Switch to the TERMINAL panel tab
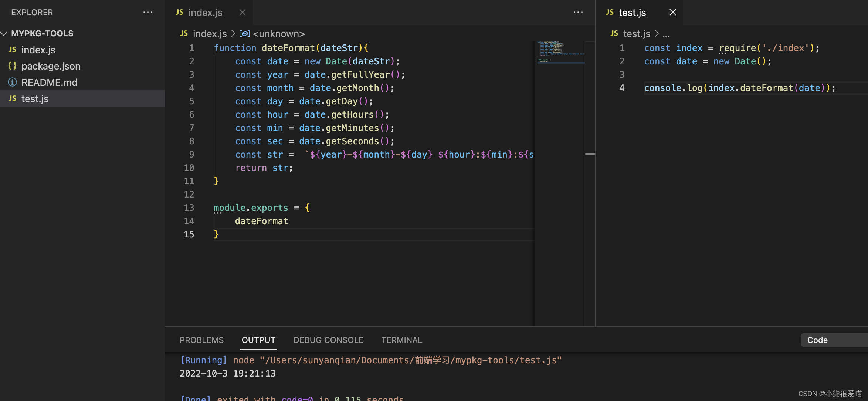The image size is (868, 401). click(401, 340)
